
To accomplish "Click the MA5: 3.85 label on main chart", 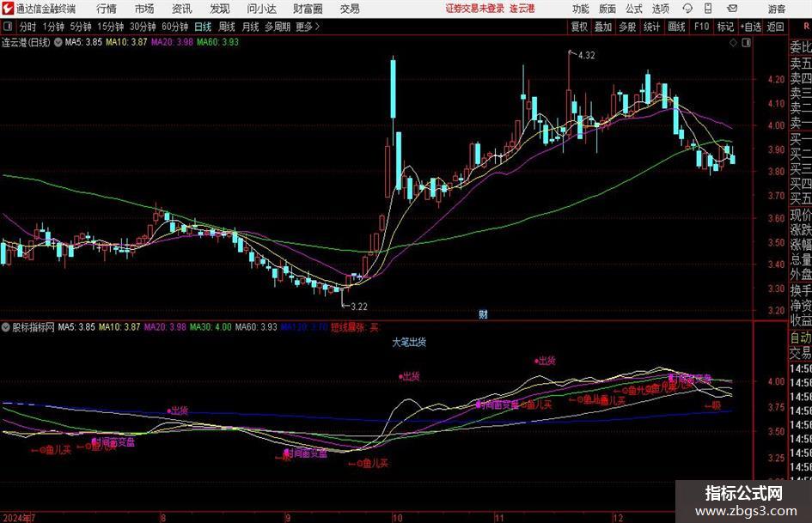I will pyautogui.click(x=83, y=42).
